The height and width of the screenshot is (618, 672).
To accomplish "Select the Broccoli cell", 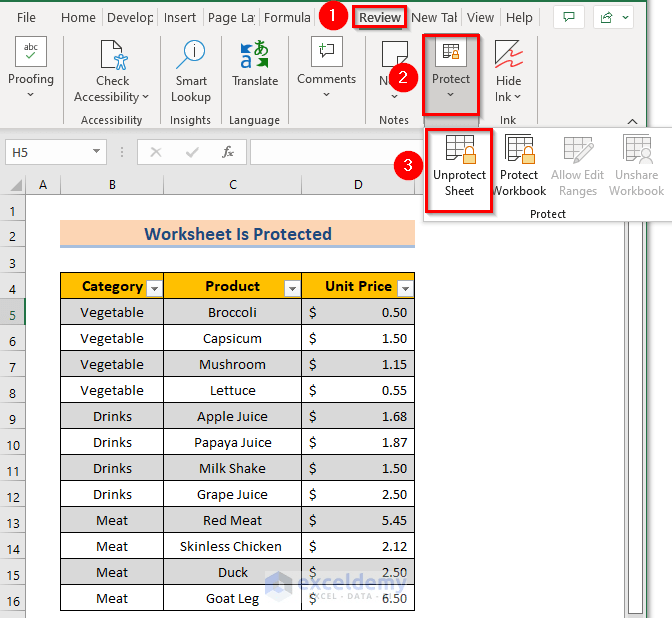I will [232, 312].
